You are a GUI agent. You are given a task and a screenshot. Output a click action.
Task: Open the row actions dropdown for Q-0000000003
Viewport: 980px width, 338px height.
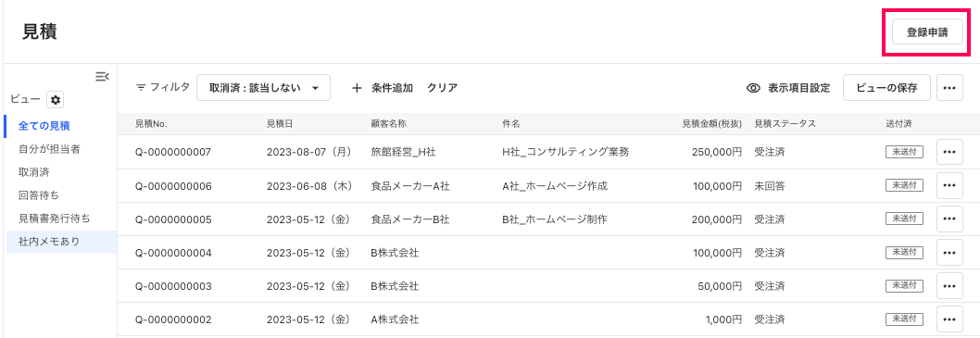point(949,285)
